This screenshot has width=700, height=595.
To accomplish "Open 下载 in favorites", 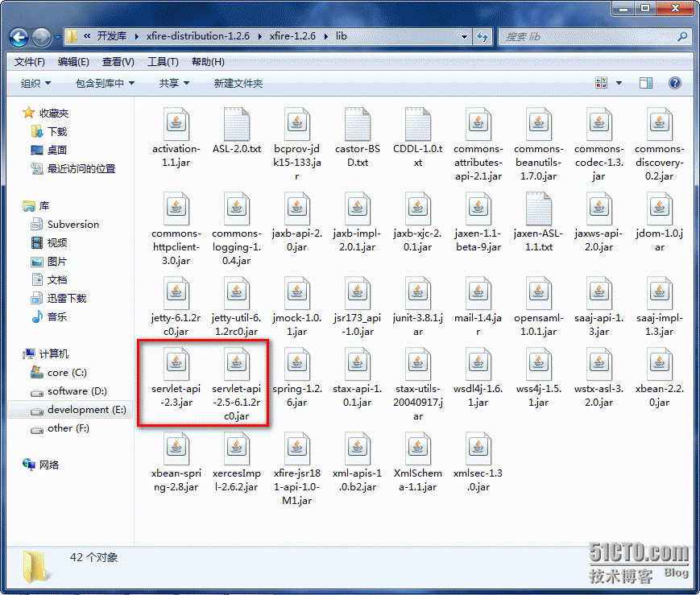I will [x=49, y=132].
